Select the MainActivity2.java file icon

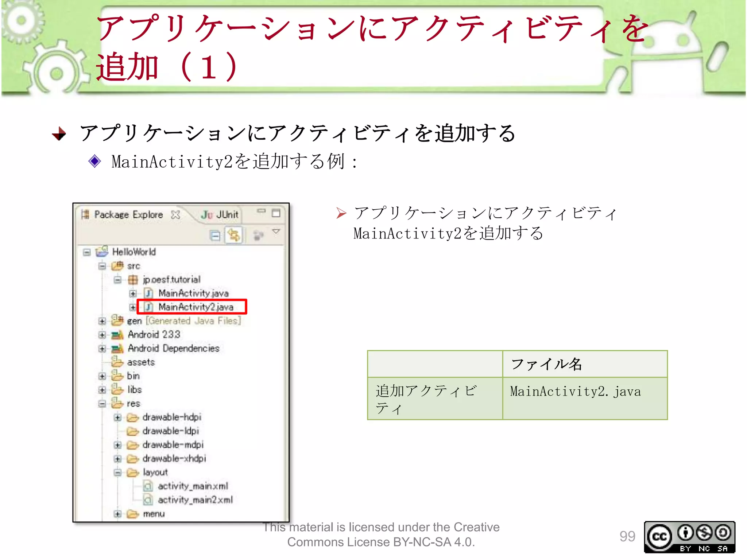point(148,307)
